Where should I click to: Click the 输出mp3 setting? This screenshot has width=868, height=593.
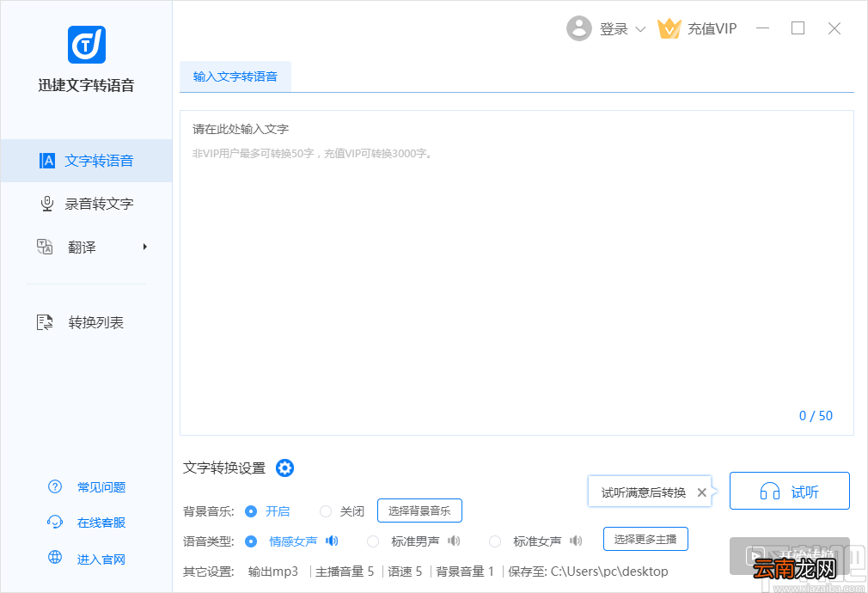pyautogui.click(x=273, y=572)
